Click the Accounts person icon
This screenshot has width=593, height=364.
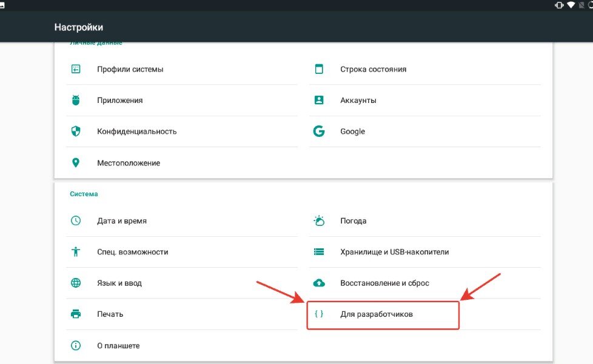319,101
